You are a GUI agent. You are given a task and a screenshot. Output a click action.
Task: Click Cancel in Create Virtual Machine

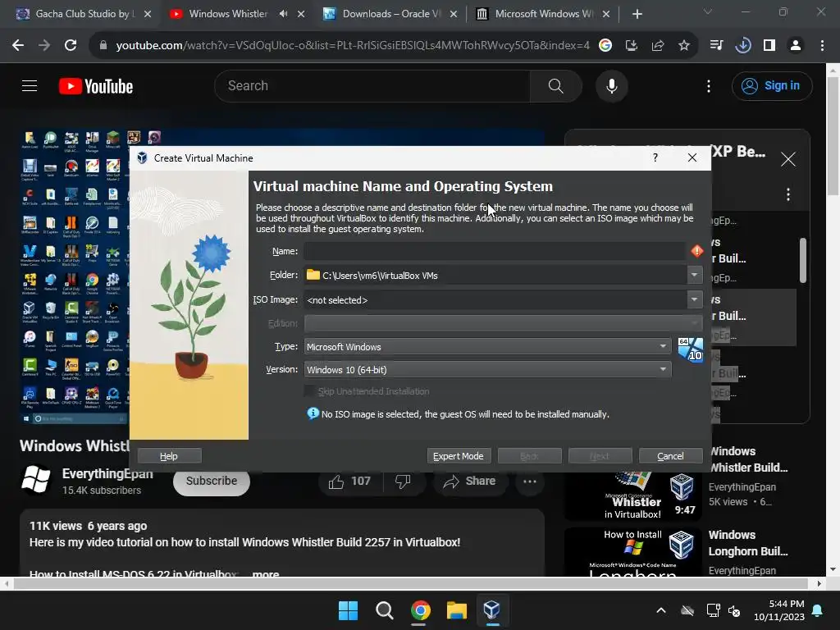tap(670, 456)
